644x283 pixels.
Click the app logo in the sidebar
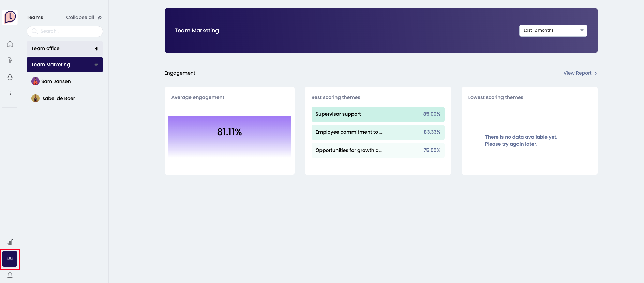click(10, 17)
